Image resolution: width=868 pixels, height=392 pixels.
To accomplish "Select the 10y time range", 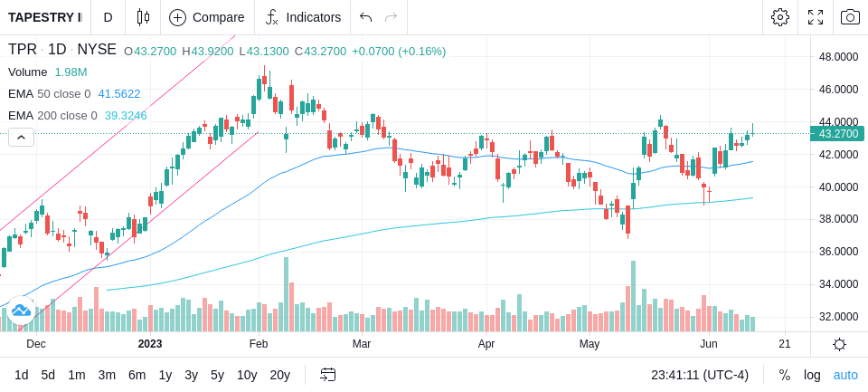I will 246,376.
